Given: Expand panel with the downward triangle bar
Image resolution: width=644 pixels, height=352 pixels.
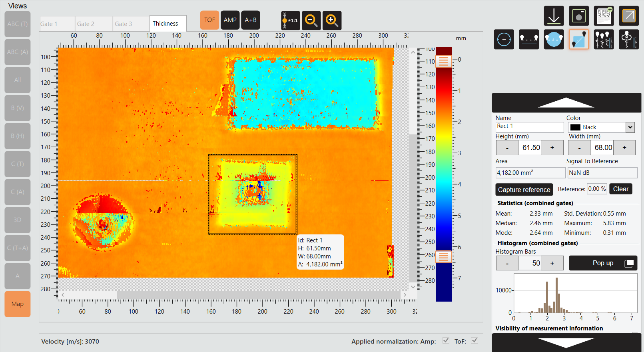Looking at the screenshot, I should click(x=566, y=342).
